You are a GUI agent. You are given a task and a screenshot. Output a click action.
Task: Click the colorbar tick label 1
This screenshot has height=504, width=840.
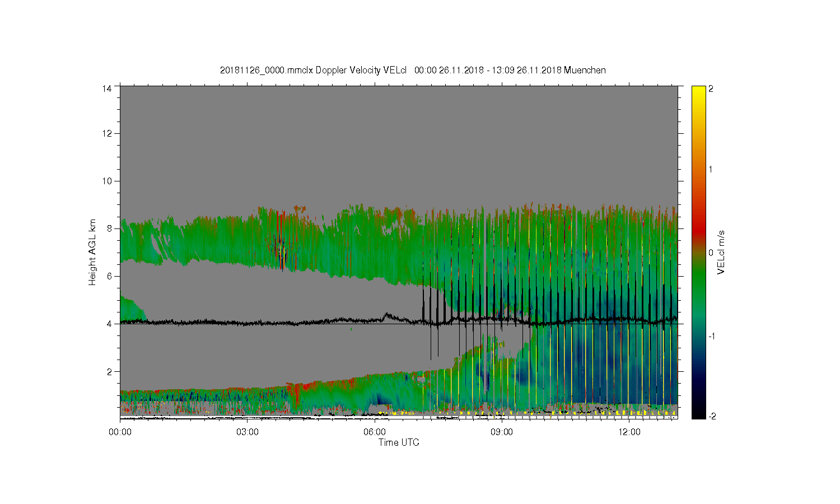click(711, 170)
